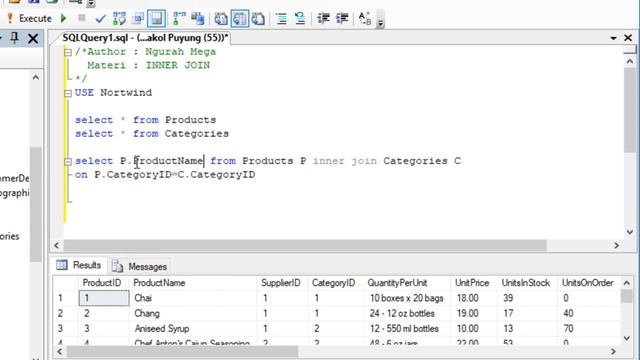
Task: Click Object Explorer scrollbar up arrow
Action: point(36,78)
